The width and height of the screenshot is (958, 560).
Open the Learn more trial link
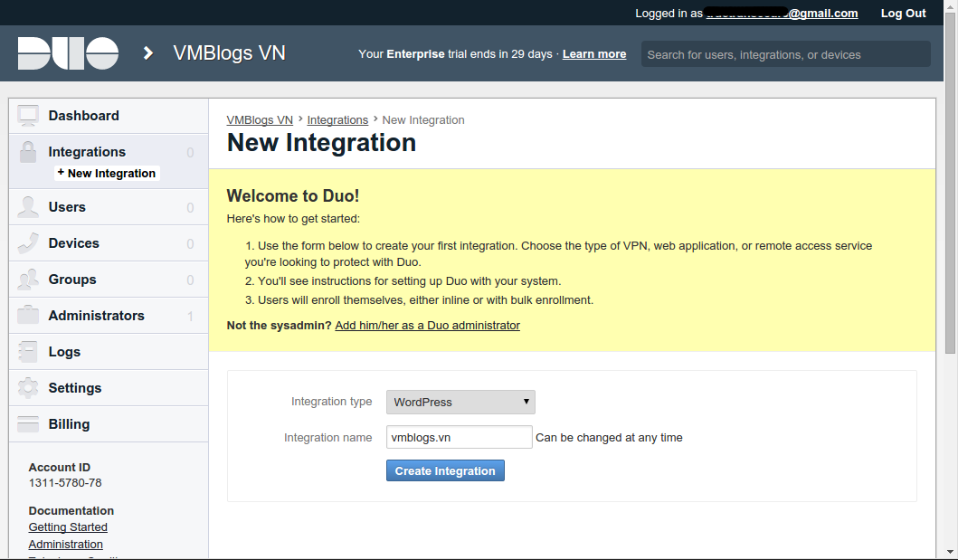click(x=594, y=54)
